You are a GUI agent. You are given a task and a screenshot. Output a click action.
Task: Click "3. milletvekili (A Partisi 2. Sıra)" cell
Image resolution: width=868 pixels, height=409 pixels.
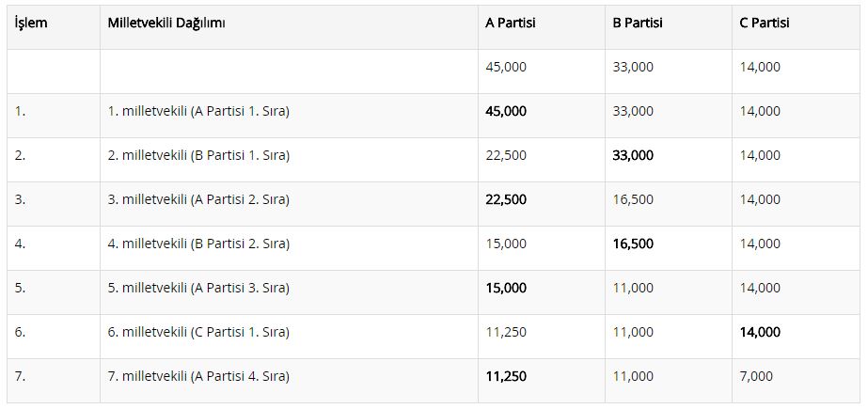pos(198,199)
